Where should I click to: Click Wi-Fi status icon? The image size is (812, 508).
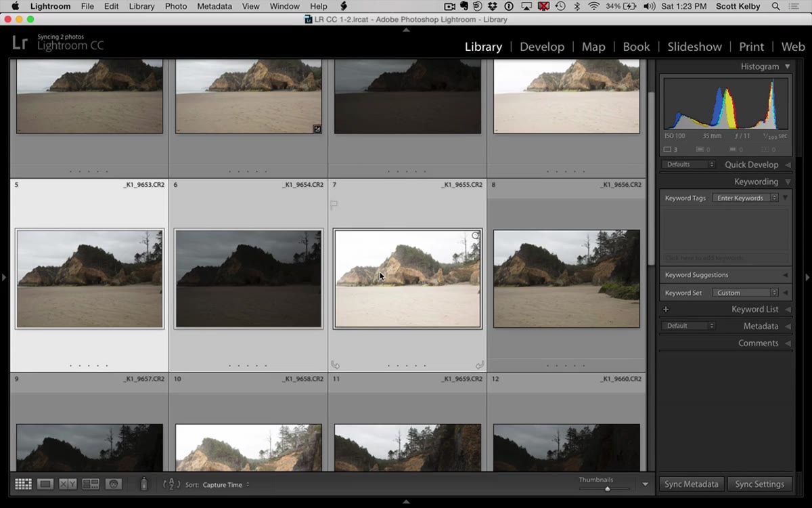click(x=593, y=6)
